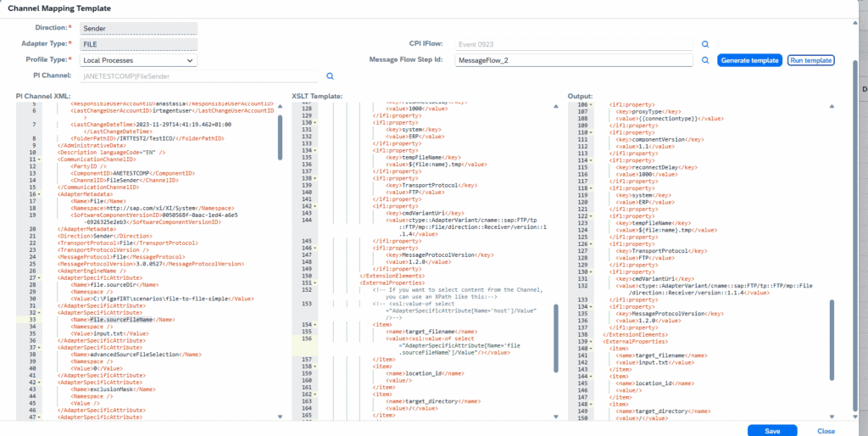This screenshot has width=868, height=436.
Task: Click the XSLT Template vertical scrollbar thumb
Action: (x=556, y=338)
